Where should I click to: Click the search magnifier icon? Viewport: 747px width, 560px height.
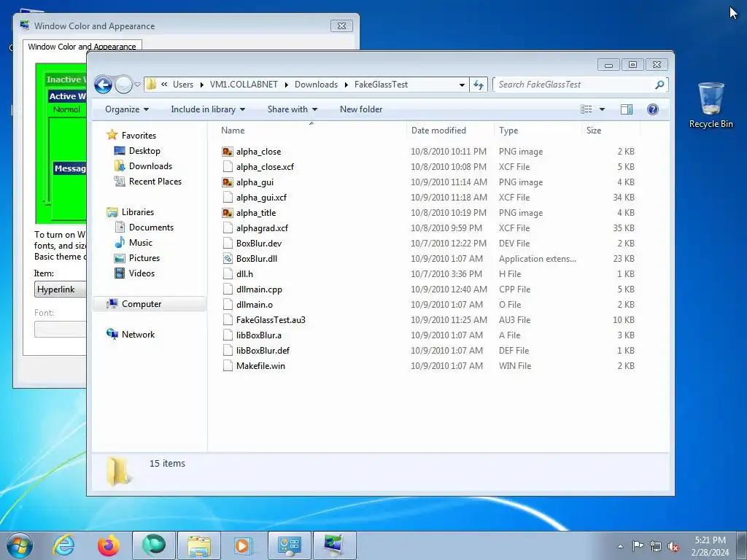click(x=659, y=85)
